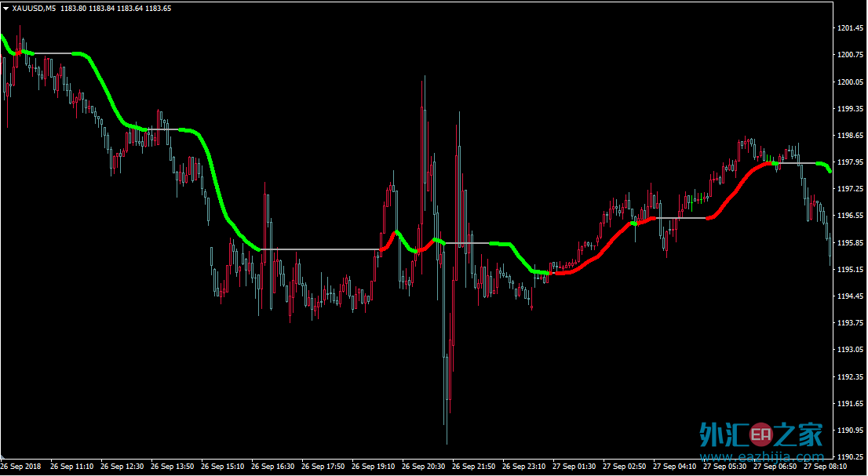Click the 1198.65 price scale label
The image size is (868, 476).
point(852,136)
